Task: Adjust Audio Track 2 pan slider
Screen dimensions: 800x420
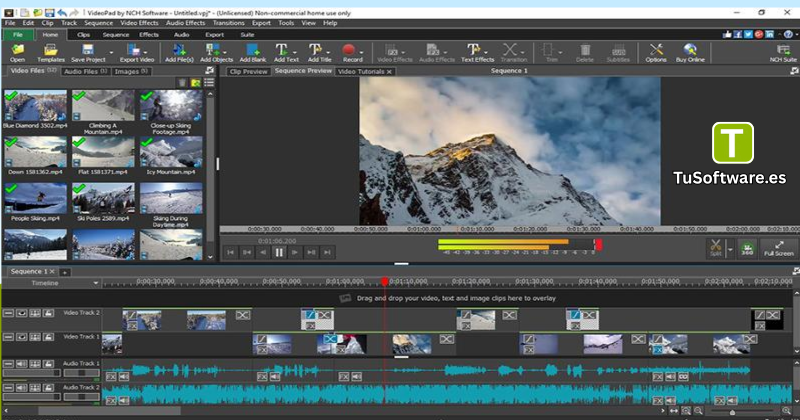Action: pos(81,397)
